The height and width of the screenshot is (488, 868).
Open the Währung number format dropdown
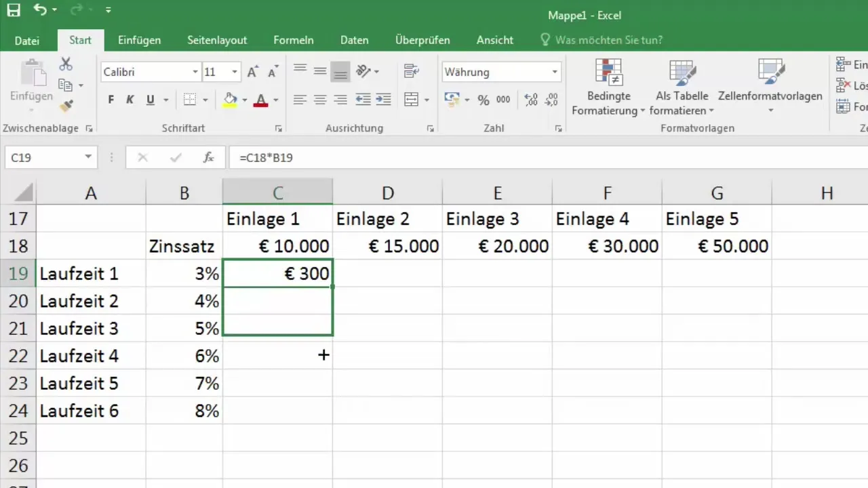pyautogui.click(x=555, y=72)
